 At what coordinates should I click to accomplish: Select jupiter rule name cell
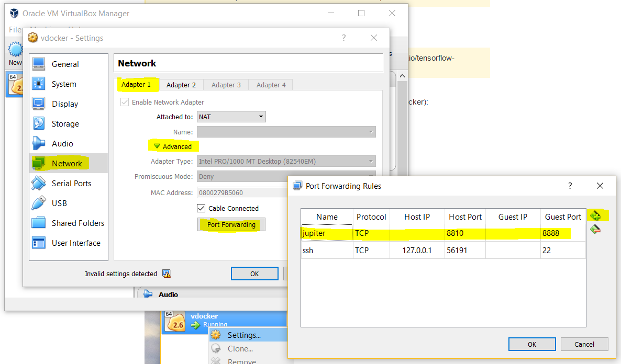pos(327,233)
